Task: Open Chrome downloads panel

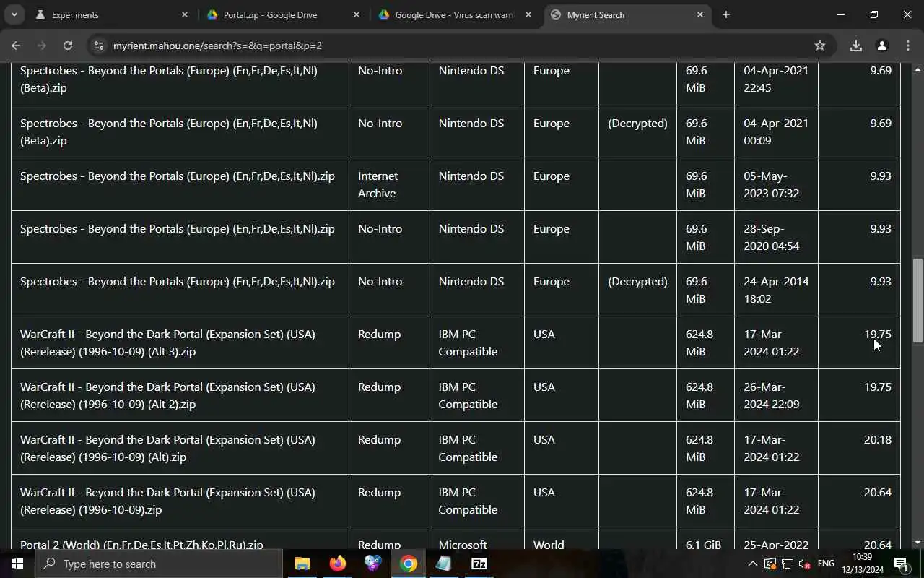Action: pos(855,46)
